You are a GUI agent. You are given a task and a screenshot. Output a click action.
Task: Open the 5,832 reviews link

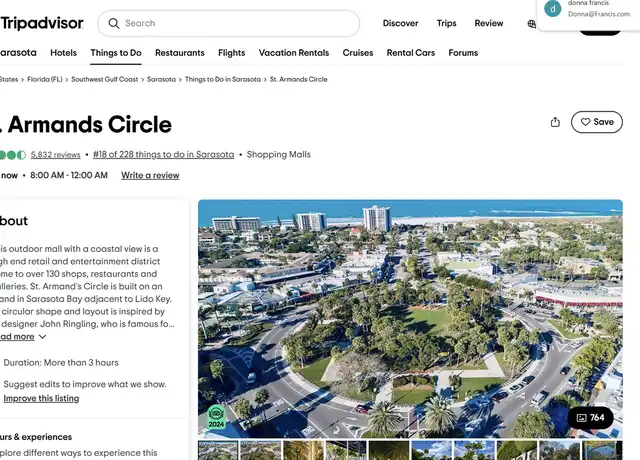(x=56, y=155)
